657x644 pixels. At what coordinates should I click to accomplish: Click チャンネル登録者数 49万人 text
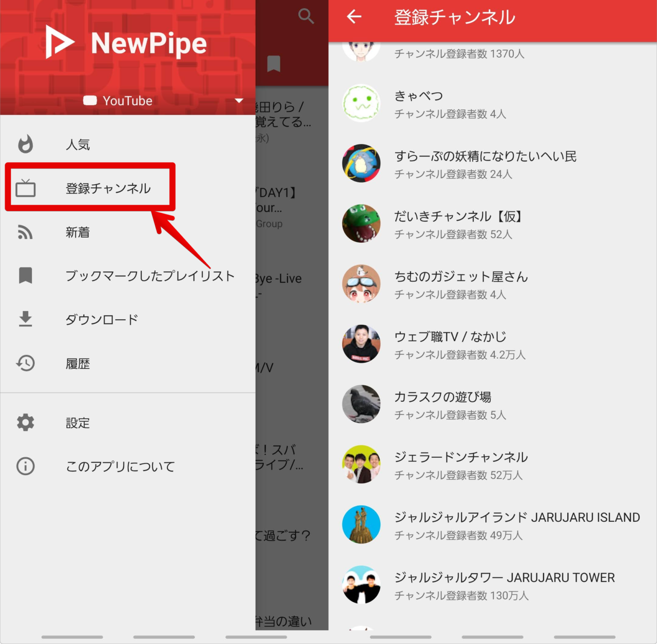[x=458, y=535]
